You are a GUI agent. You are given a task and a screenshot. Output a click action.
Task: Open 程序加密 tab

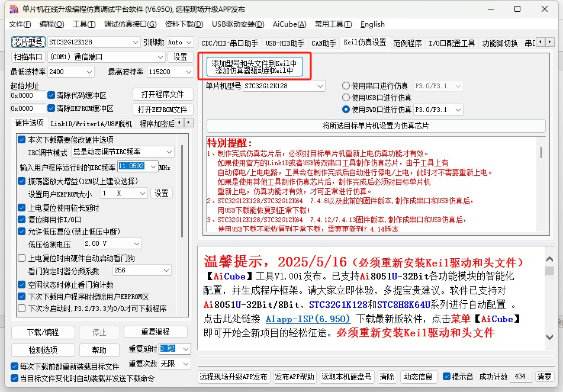156,124
